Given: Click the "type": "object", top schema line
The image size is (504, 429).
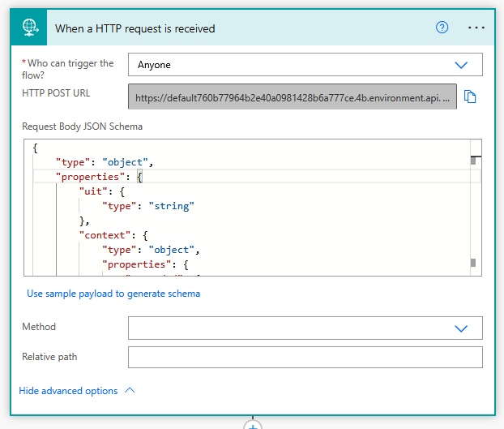Looking at the screenshot, I should [105, 162].
